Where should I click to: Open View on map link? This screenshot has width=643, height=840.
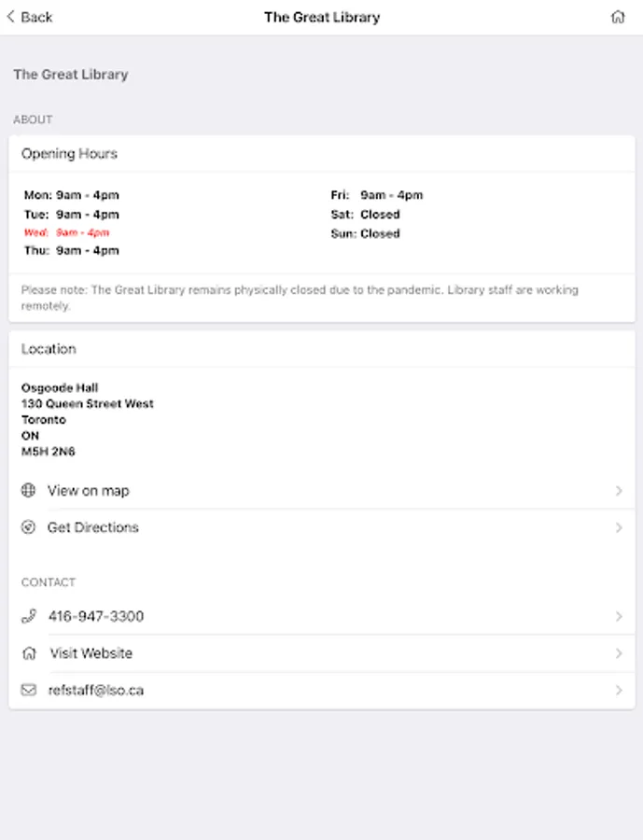(89, 490)
